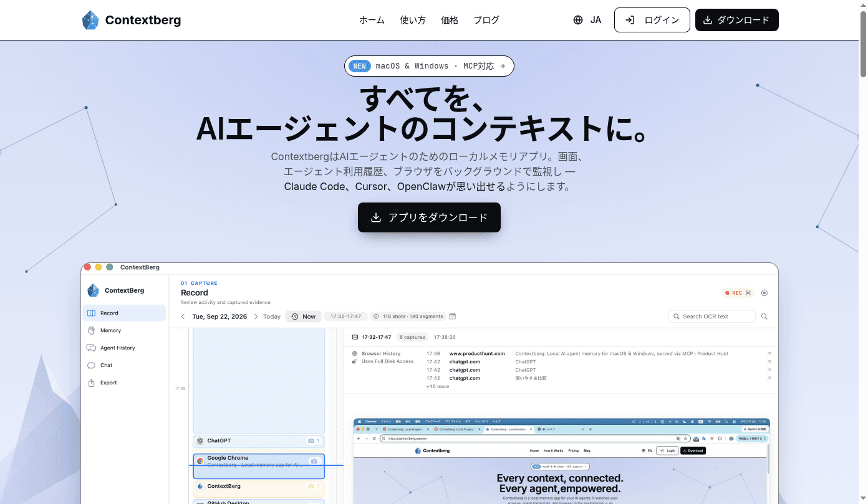This screenshot has width=868, height=504.
Task: Click the header ダウンロード button
Action: coord(736,20)
